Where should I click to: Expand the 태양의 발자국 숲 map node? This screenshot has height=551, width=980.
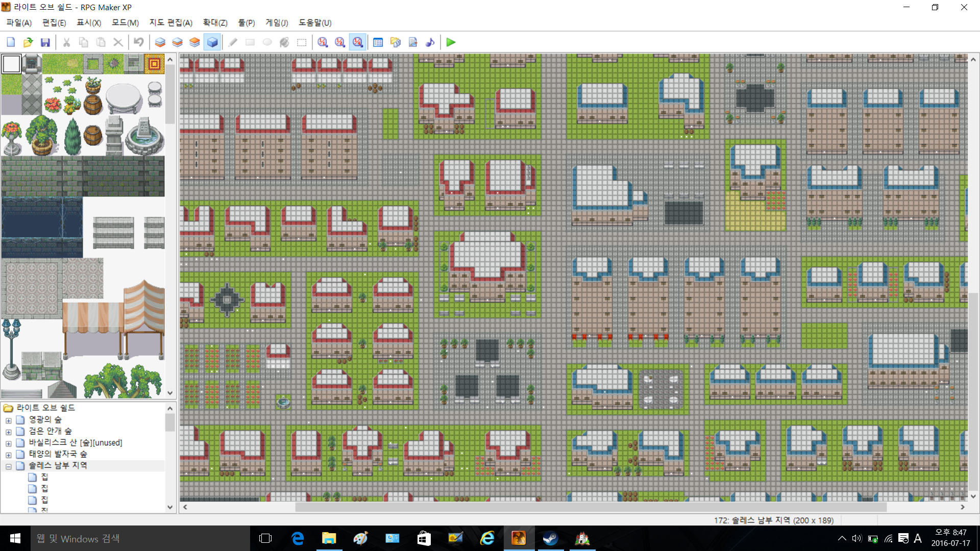click(9, 455)
